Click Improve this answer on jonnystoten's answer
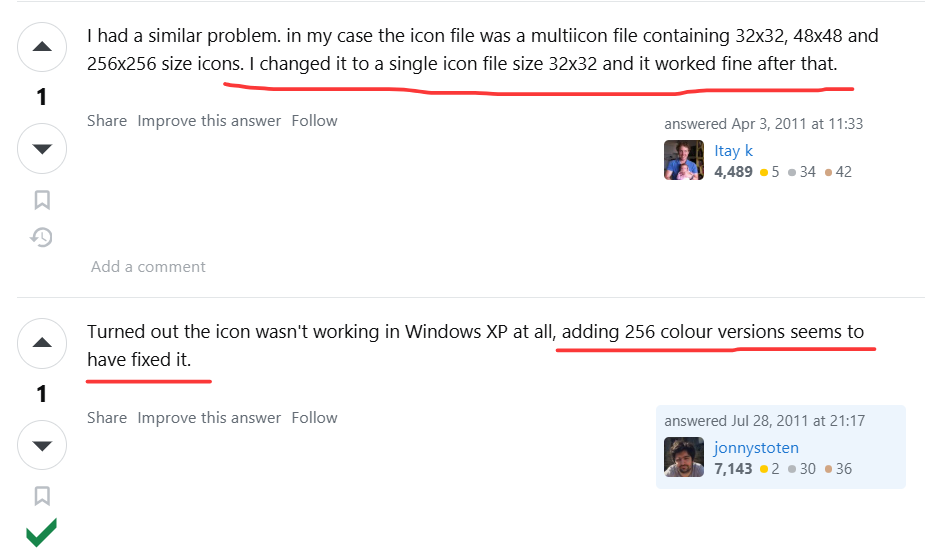The height and width of the screenshot is (557, 925). coord(209,417)
